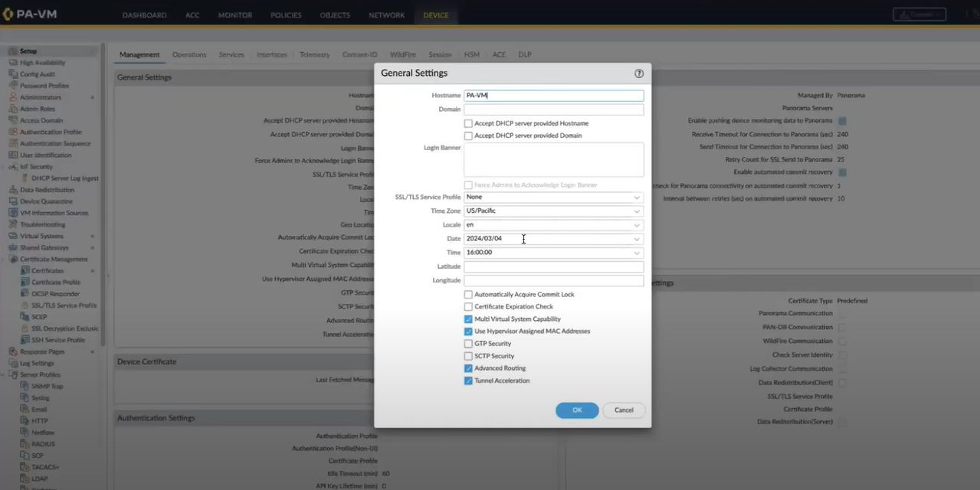Uncheck the Advanced Routing checkbox
Viewport: 980px width, 490px height.
(468, 368)
